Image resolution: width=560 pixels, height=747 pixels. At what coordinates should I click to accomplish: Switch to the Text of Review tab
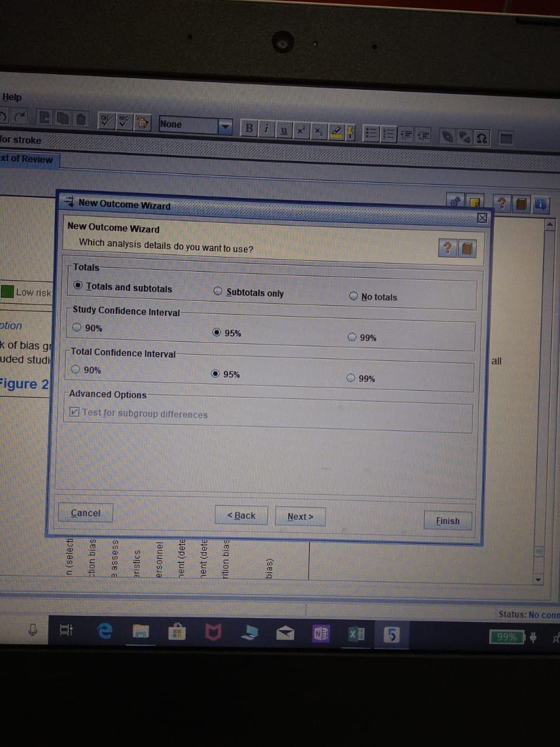tap(27, 159)
